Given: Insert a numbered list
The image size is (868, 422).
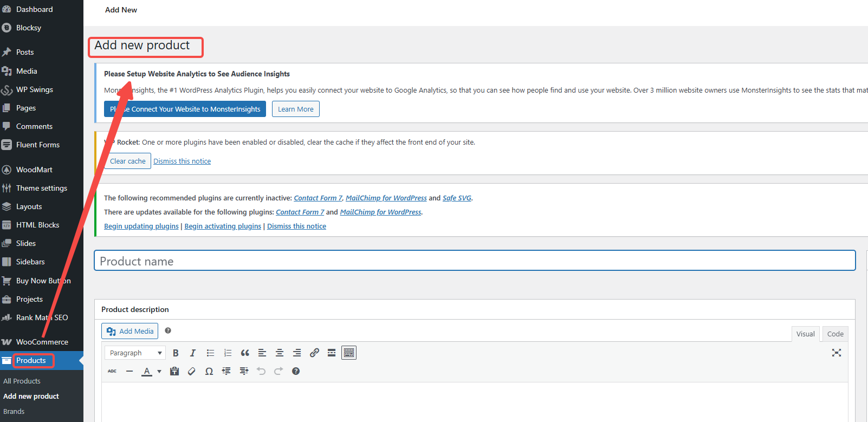Looking at the screenshot, I should click(228, 353).
